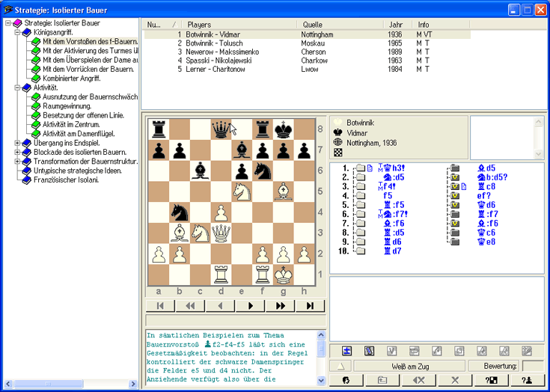550x392 pixels.
Task: Click move 6 N:f7! in notation
Action: click(x=396, y=214)
